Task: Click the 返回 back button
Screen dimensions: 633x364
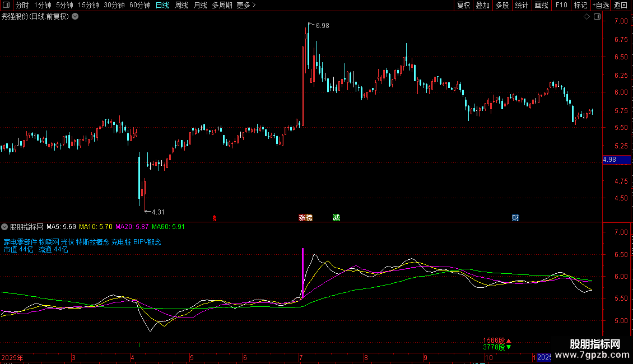Action: click(x=621, y=5)
